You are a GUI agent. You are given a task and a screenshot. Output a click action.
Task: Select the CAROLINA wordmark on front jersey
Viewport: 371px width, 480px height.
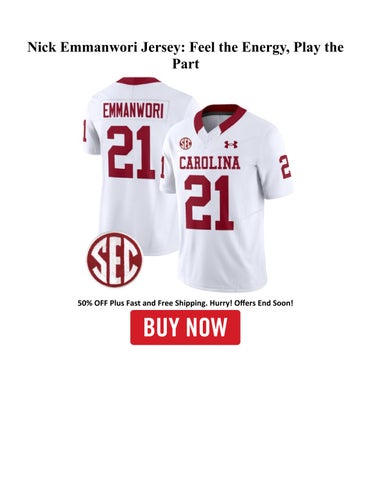(x=210, y=163)
